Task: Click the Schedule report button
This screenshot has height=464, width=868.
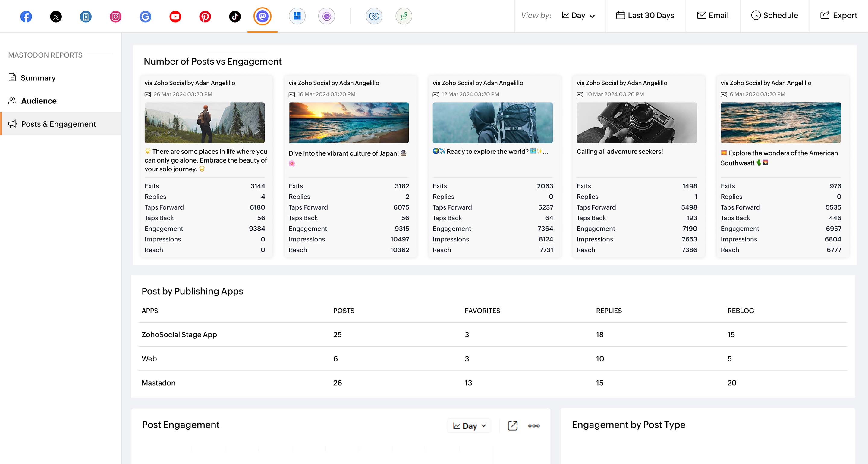Action: click(774, 15)
